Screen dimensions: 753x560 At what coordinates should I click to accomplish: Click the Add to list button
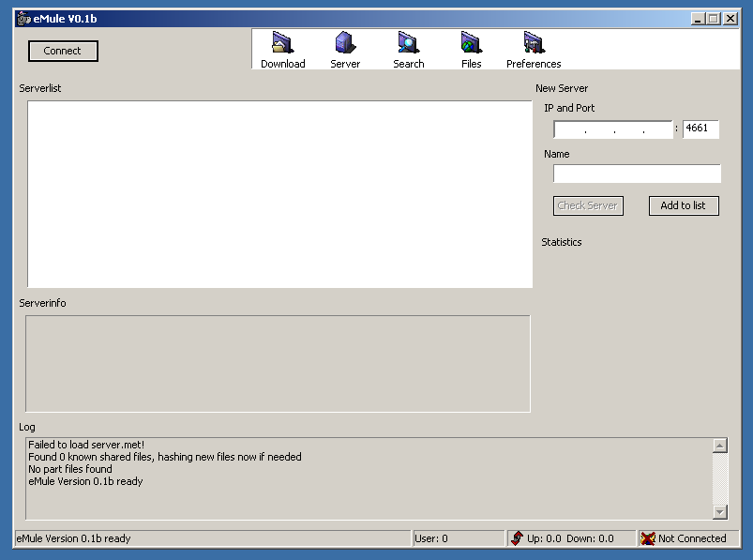[683, 205]
